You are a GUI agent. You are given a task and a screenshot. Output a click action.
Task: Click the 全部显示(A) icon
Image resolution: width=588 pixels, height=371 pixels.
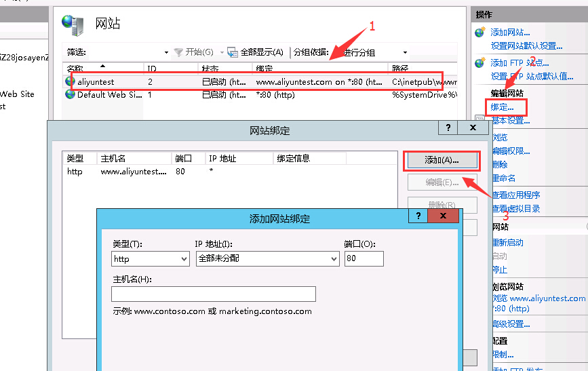click(x=232, y=52)
